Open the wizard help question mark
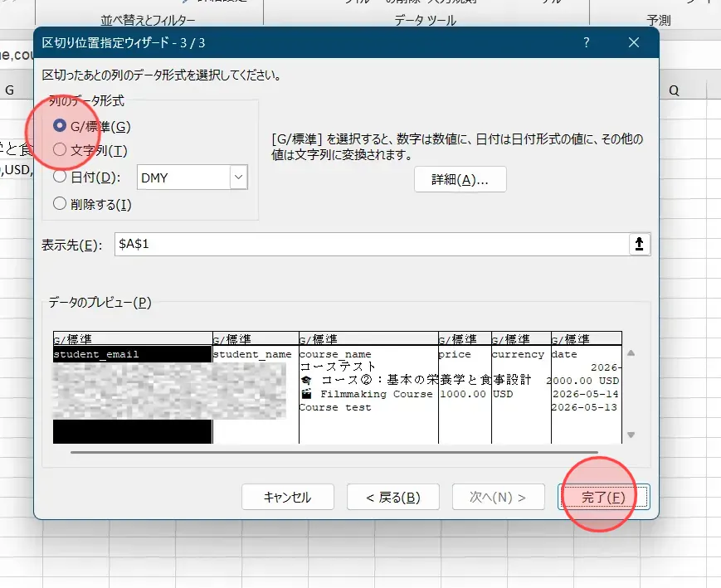Screen dimensions: 721x588 (x=587, y=43)
